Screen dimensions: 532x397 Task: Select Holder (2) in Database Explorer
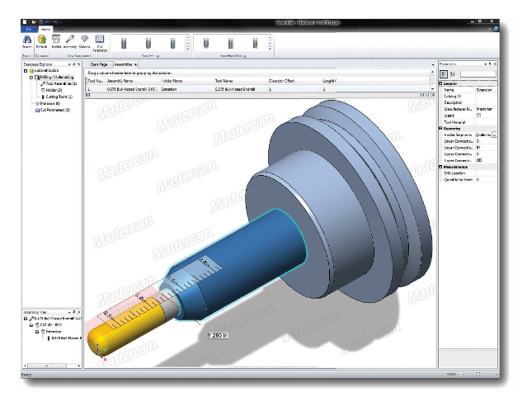(54, 90)
